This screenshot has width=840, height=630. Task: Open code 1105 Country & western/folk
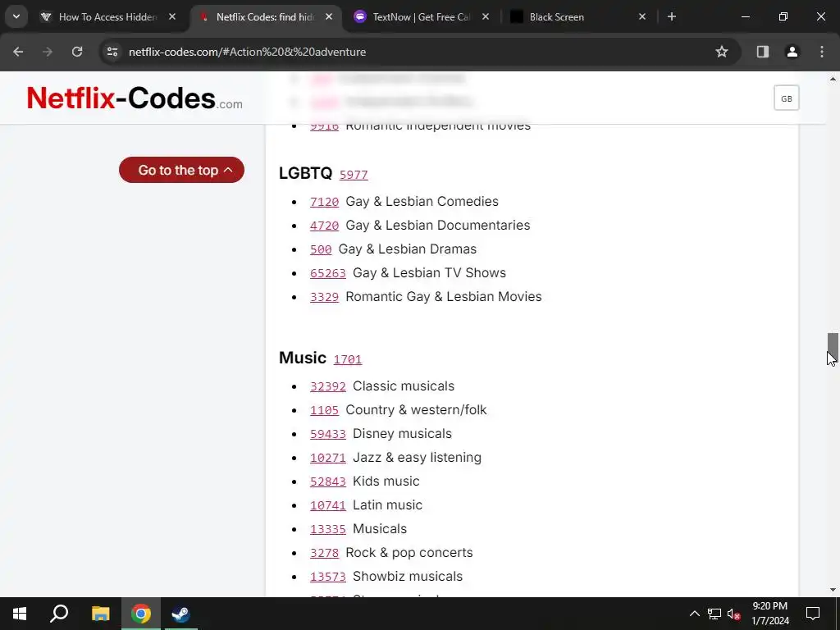coord(324,410)
